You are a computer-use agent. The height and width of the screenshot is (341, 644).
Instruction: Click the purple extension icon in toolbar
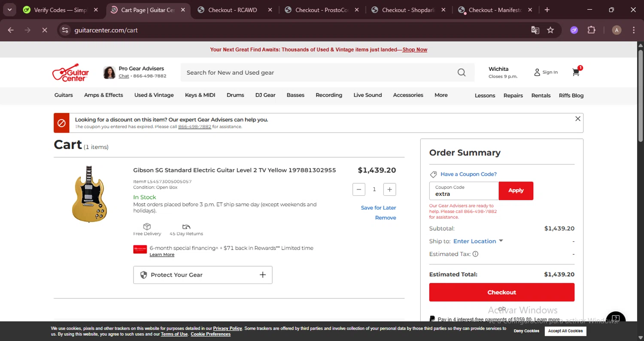pyautogui.click(x=574, y=30)
